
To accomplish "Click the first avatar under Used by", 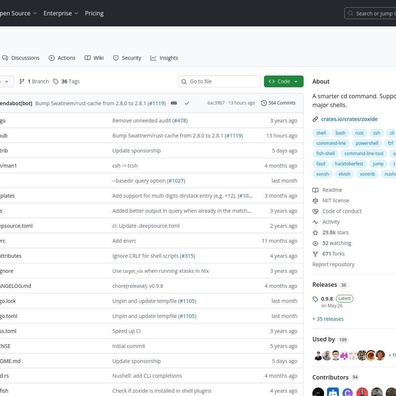I will pos(318,355).
